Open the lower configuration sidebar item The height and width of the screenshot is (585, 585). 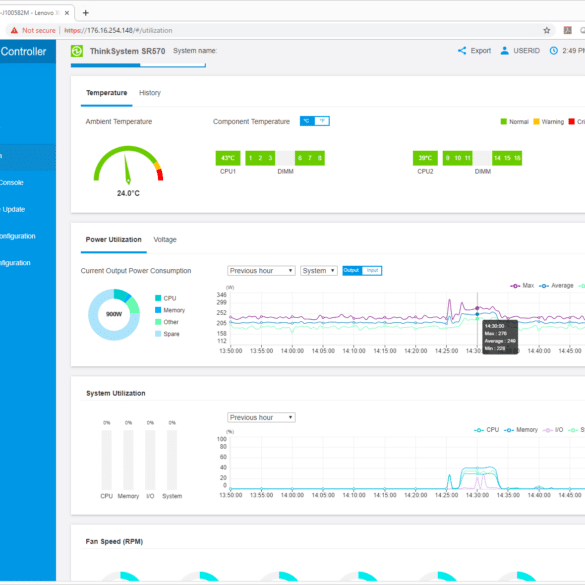pos(15,263)
